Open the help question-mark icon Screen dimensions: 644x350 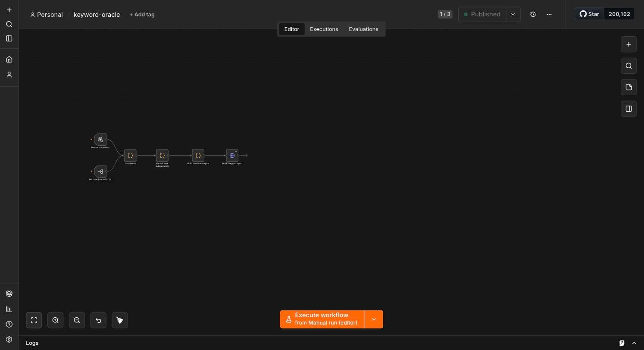pyautogui.click(x=9, y=324)
